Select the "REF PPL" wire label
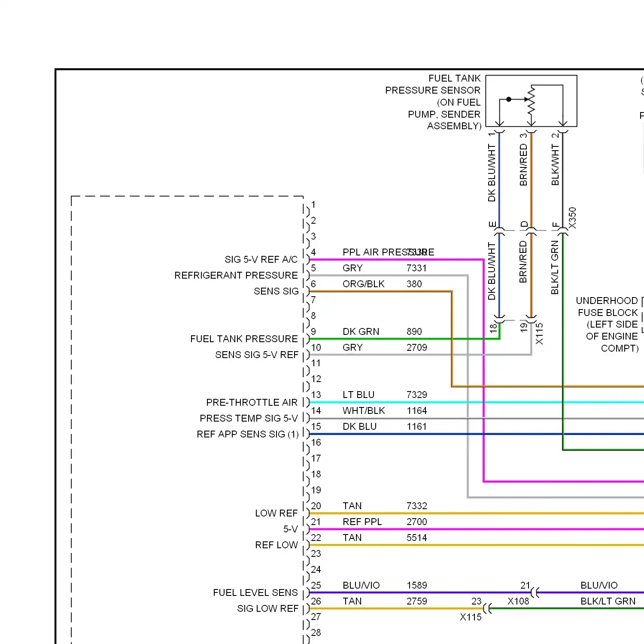 click(x=362, y=522)
